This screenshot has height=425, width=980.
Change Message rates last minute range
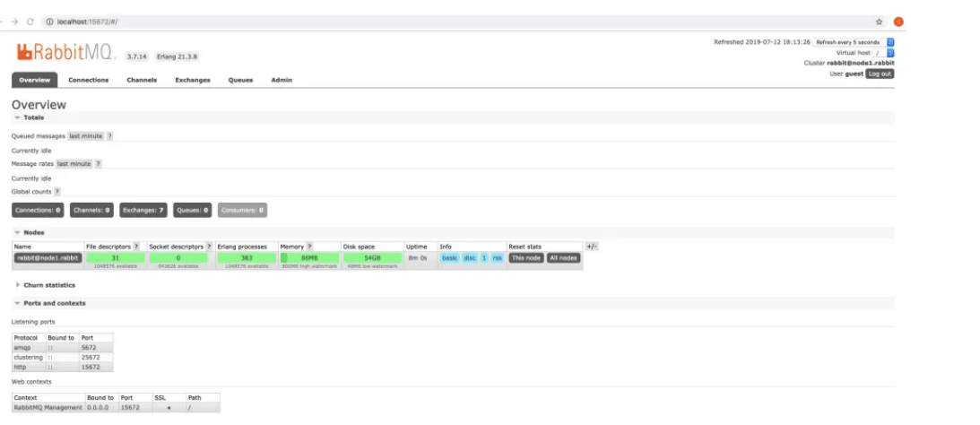tap(74, 164)
